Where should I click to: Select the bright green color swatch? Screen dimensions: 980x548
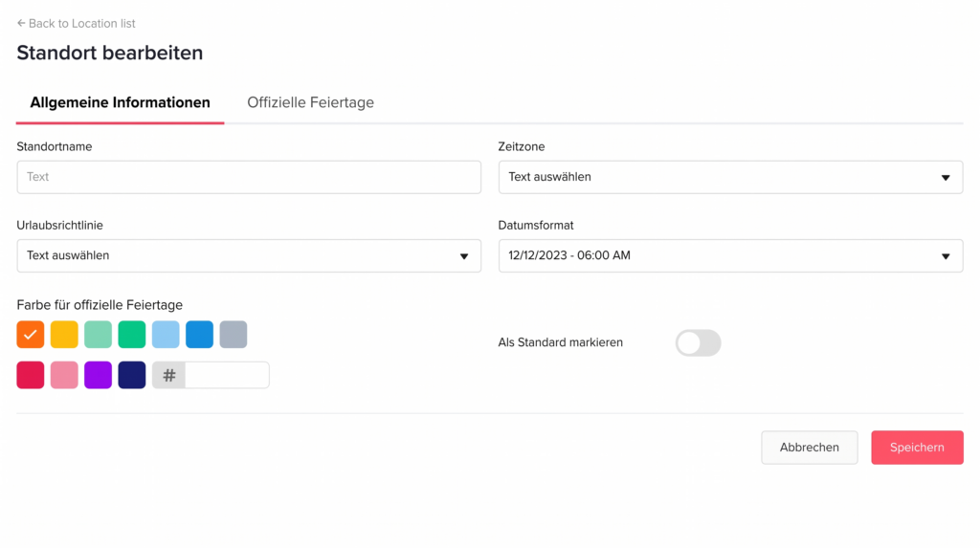click(x=132, y=335)
